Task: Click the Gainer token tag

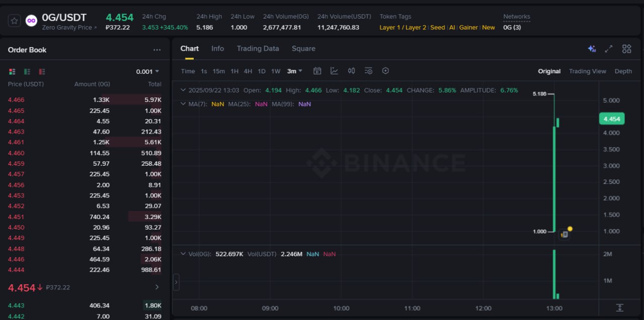Action: [x=468, y=28]
